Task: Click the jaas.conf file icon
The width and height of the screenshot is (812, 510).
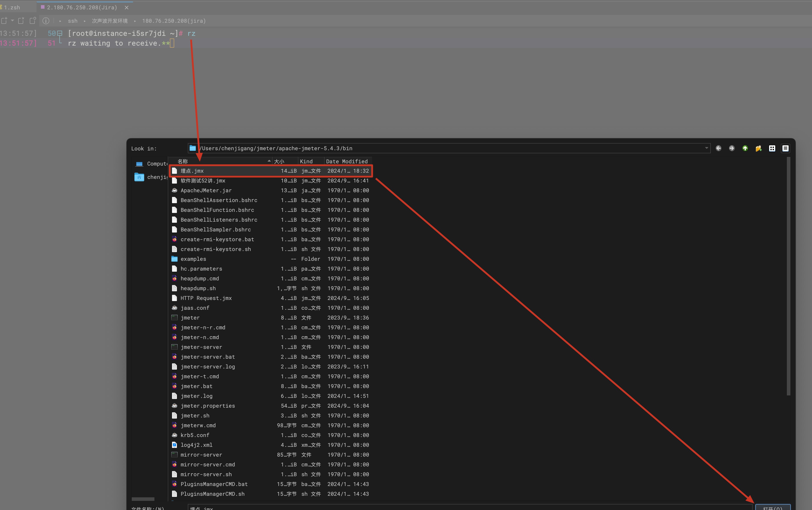Action: pyautogui.click(x=174, y=308)
